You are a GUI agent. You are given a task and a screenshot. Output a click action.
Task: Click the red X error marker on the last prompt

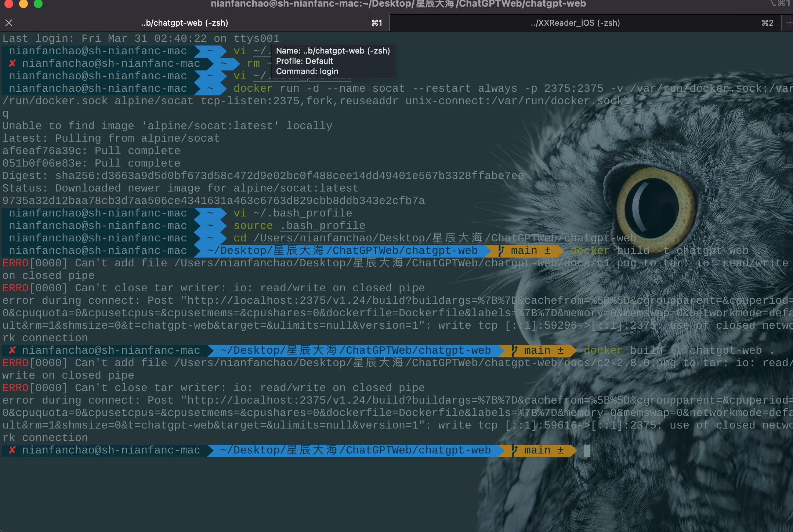pyautogui.click(x=12, y=450)
